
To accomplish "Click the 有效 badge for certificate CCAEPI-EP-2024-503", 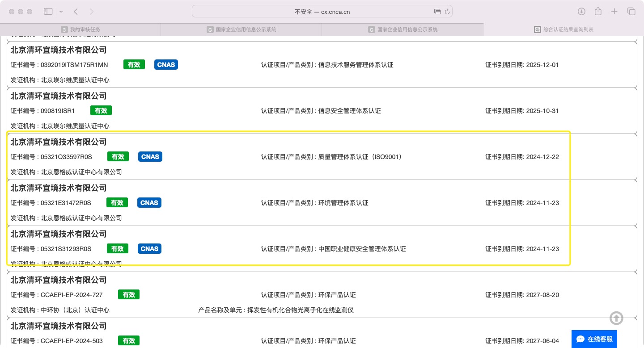I will tap(129, 341).
